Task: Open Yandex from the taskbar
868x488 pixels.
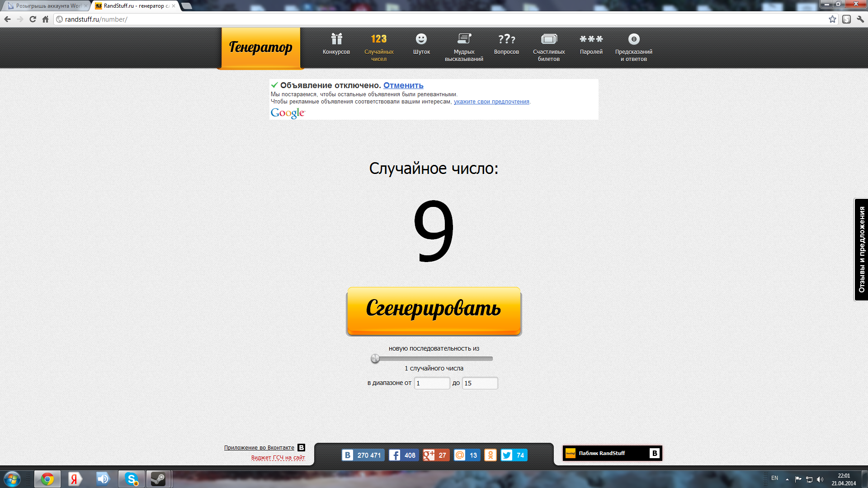Action: 75,479
